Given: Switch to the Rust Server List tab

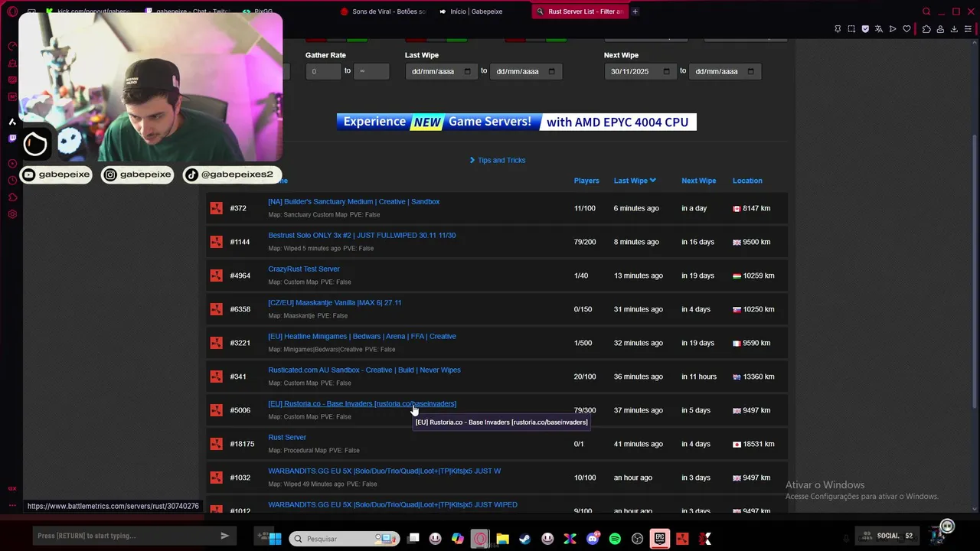Looking at the screenshot, I should [x=580, y=11].
